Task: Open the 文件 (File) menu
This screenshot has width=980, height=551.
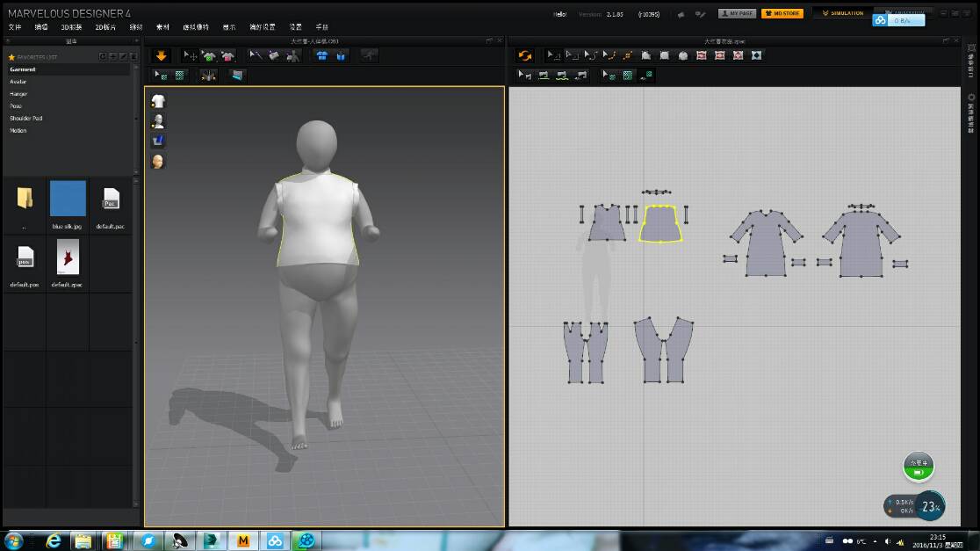Action: pos(15,27)
